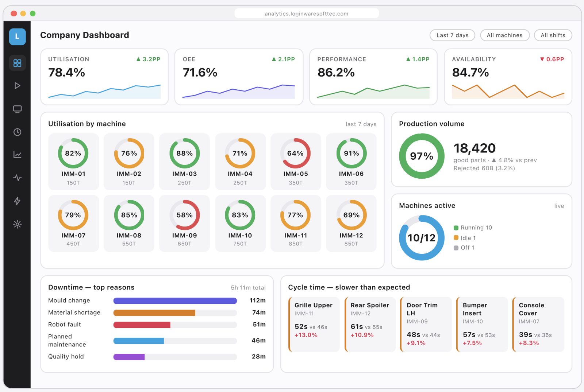Image resolution: width=584 pixels, height=392 pixels.
Task: Open the Availability 84.7% KPI card
Action: [508, 77]
